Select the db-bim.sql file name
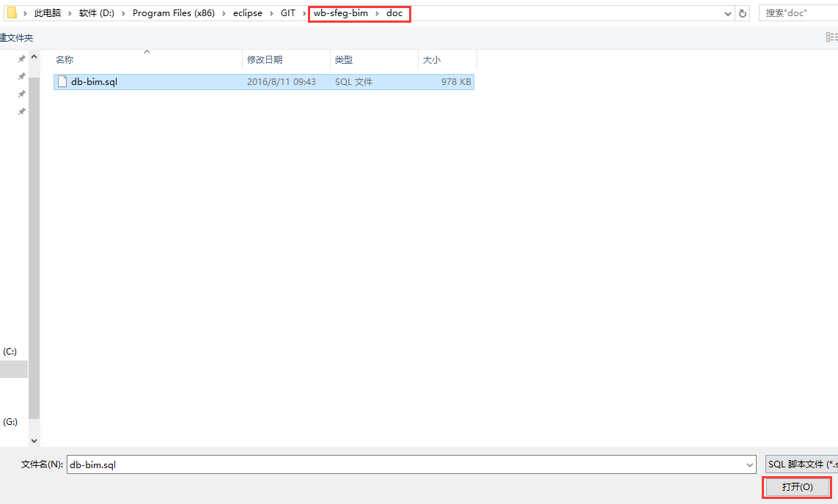 [x=94, y=82]
